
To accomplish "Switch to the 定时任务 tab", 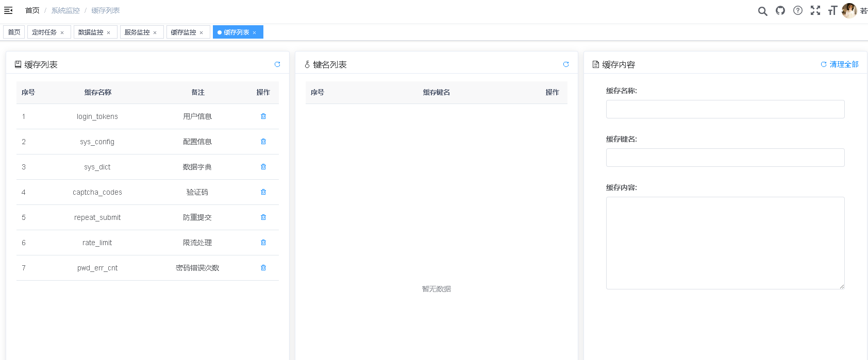I will (x=44, y=32).
